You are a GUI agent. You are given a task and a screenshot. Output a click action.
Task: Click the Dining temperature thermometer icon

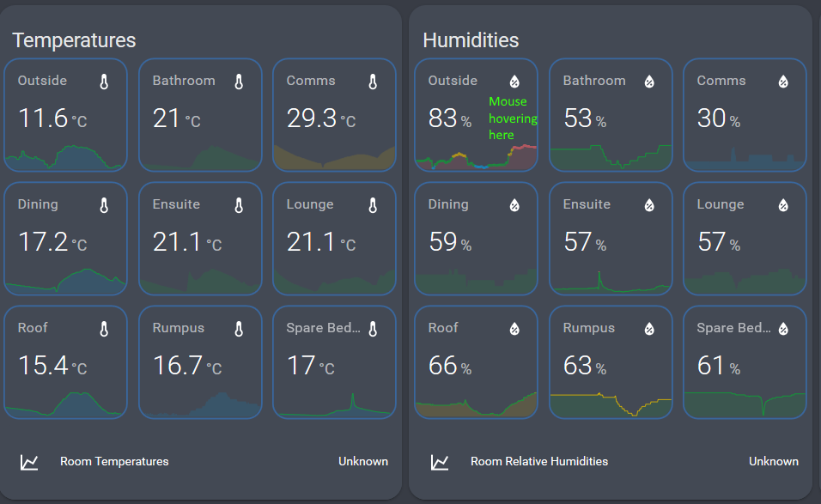(x=104, y=205)
